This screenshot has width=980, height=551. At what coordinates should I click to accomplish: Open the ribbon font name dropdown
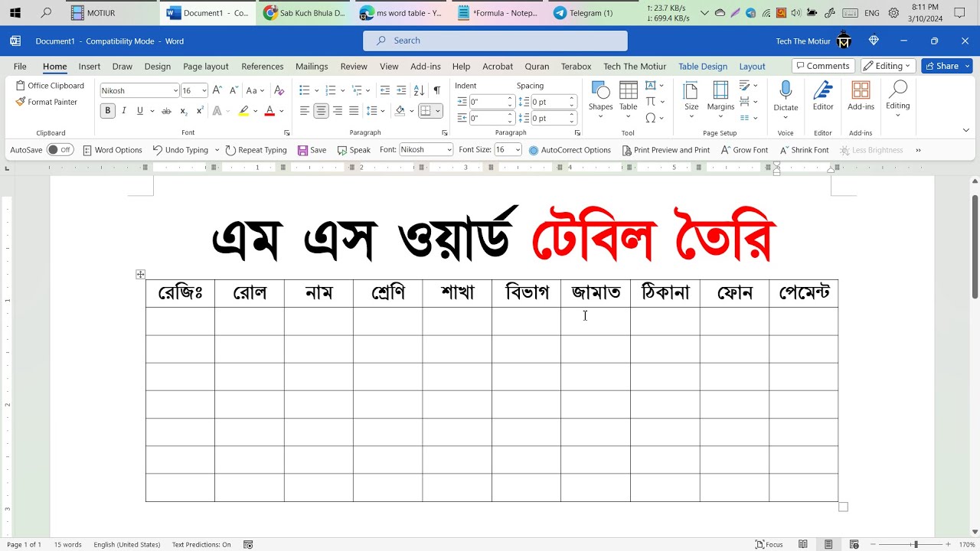(x=175, y=91)
